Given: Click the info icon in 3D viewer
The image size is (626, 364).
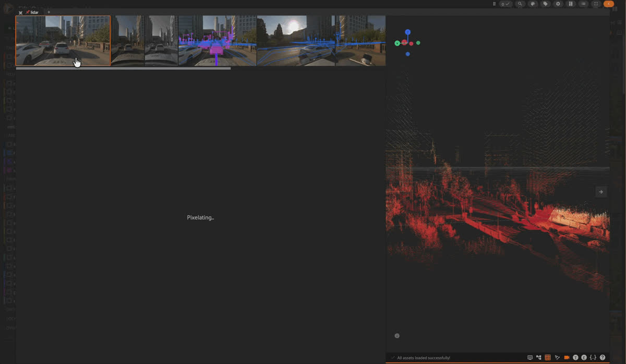Looking at the screenshot, I should coord(397,336).
